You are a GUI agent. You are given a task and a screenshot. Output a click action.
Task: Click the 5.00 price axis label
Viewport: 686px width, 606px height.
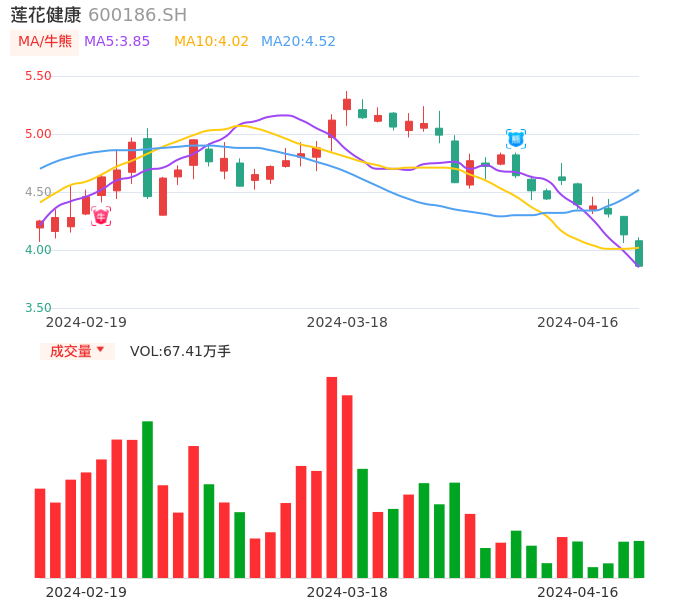tap(38, 134)
